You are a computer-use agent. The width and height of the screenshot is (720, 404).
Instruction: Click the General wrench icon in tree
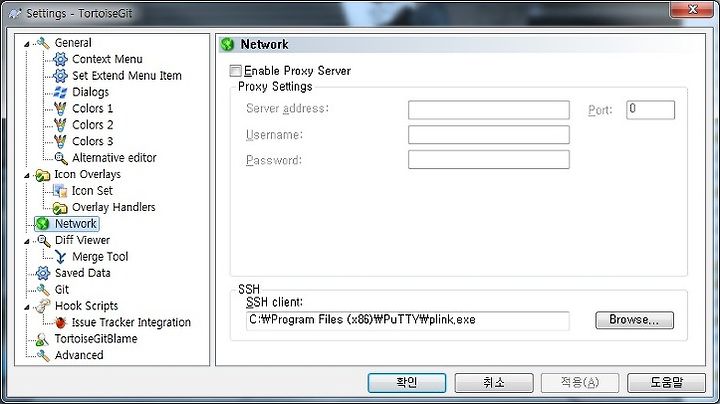point(43,43)
